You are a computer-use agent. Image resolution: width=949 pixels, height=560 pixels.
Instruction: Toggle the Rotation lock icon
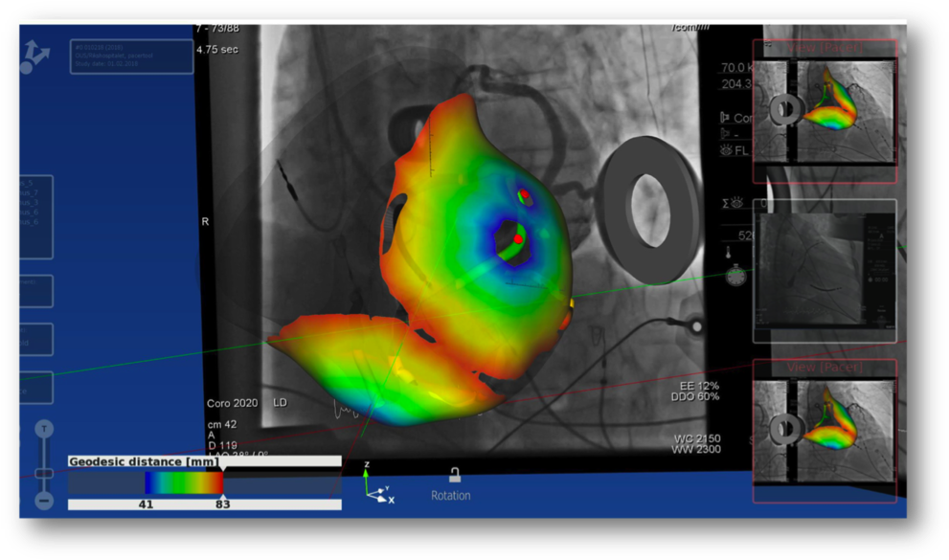pyautogui.click(x=455, y=475)
